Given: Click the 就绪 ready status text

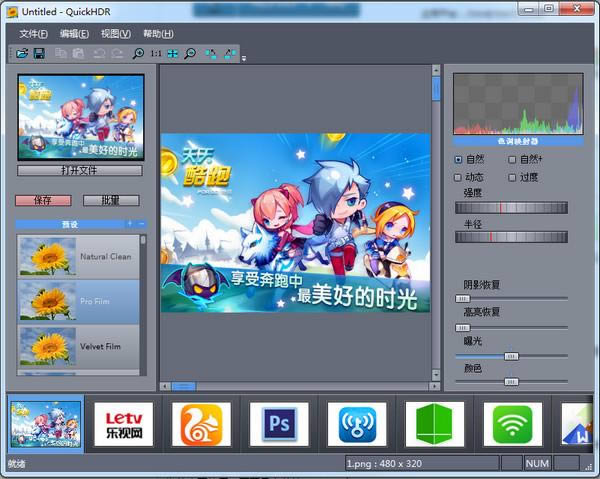Looking at the screenshot, I should [16, 464].
